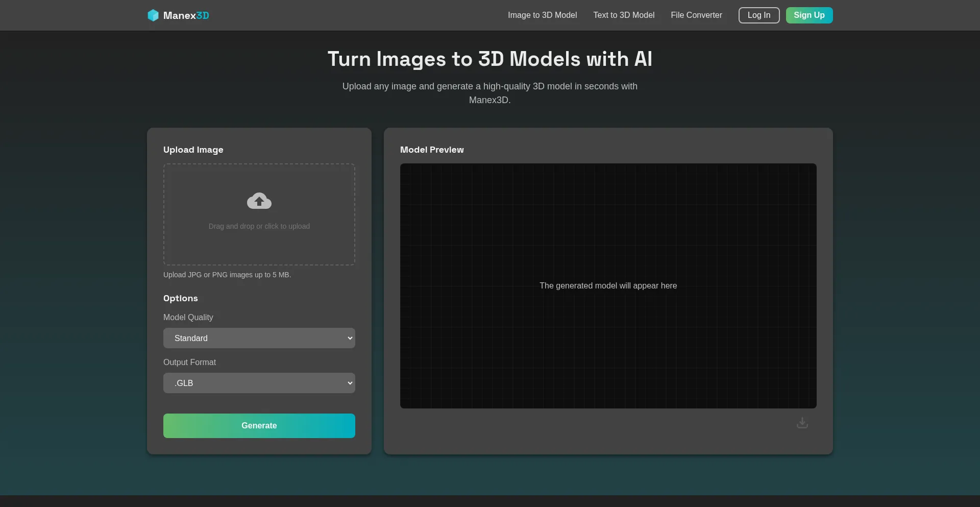Go to Image to 3D Model page

(x=542, y=15)
